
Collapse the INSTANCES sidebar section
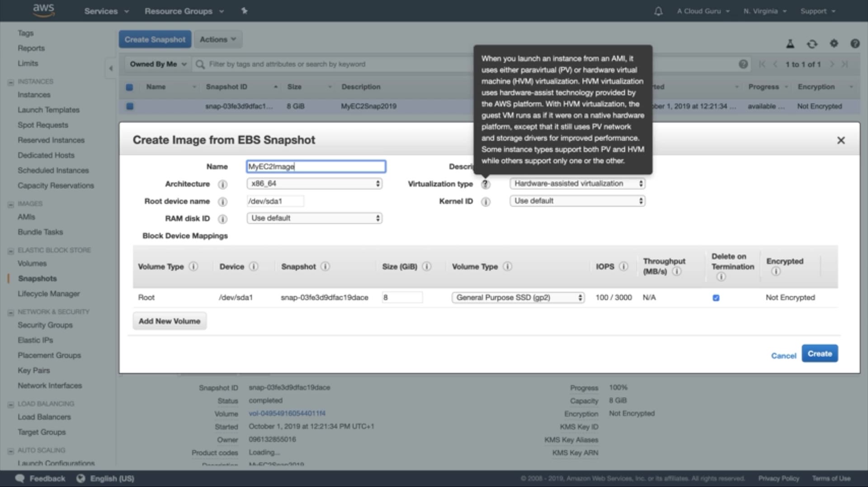pos(11,82)
